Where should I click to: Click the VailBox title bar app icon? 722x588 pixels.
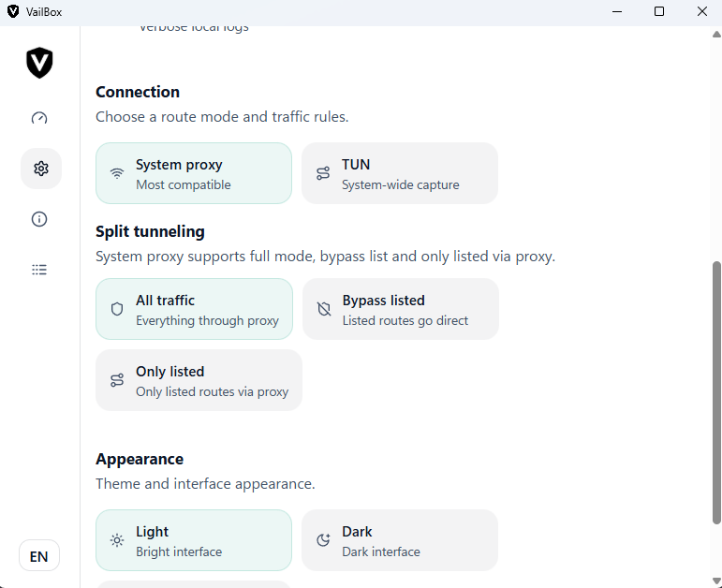point(13,11)
